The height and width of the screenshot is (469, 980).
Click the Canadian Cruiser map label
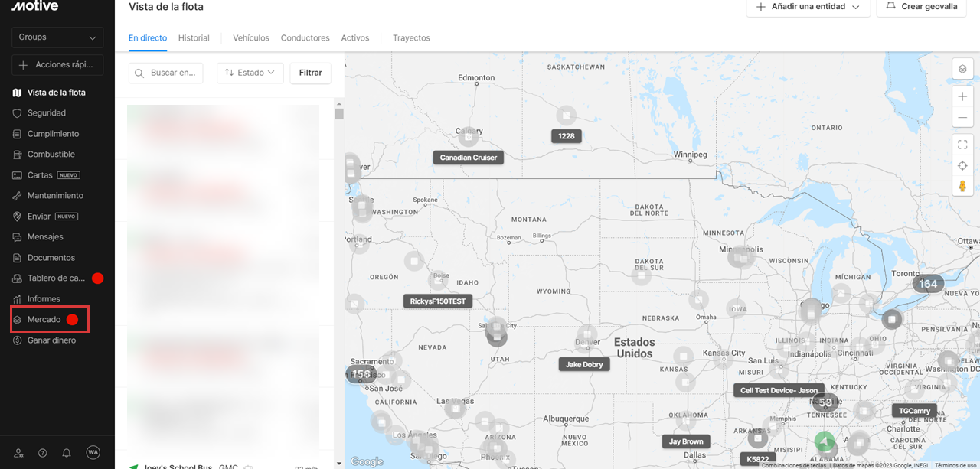(x=469, y=158)
